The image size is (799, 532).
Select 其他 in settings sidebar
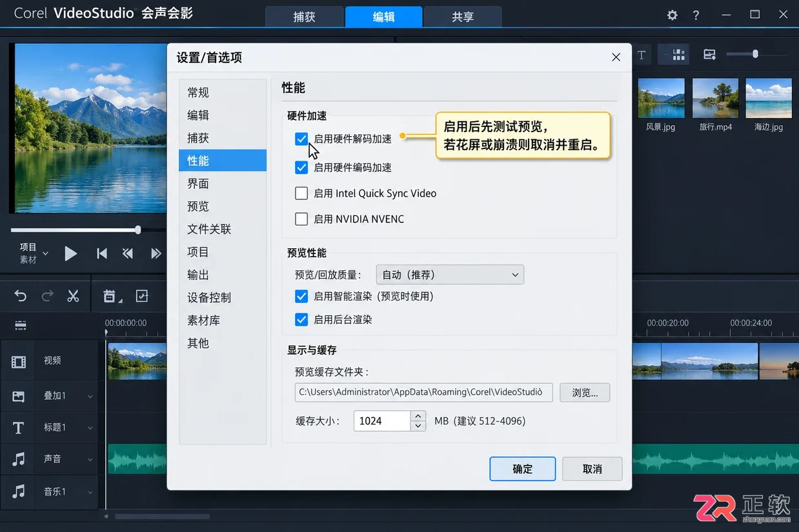223,343
